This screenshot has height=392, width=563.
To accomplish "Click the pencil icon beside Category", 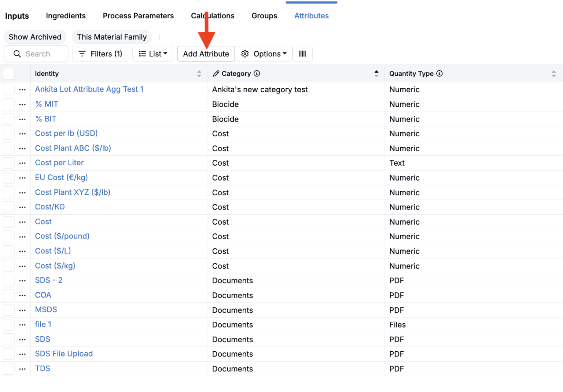I will click(x=216, y=74).
